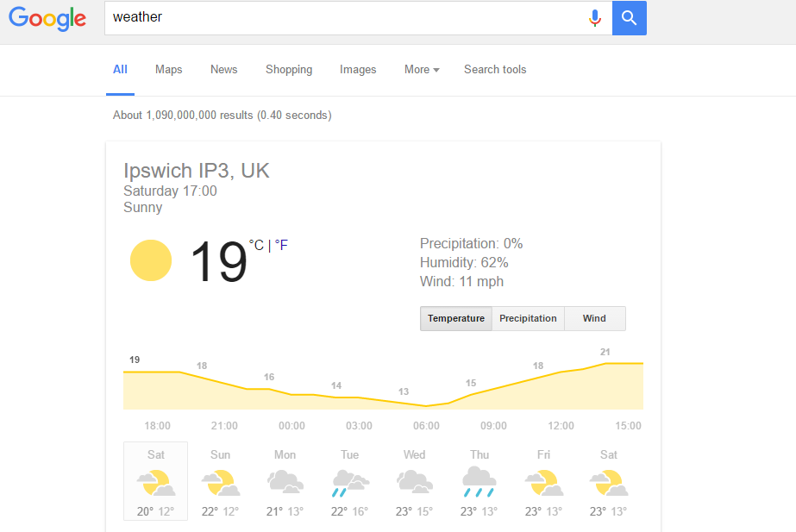This screenshot has height=532, width=796.
Task: Click the blue magnifier search button
Action: [629, 18]
